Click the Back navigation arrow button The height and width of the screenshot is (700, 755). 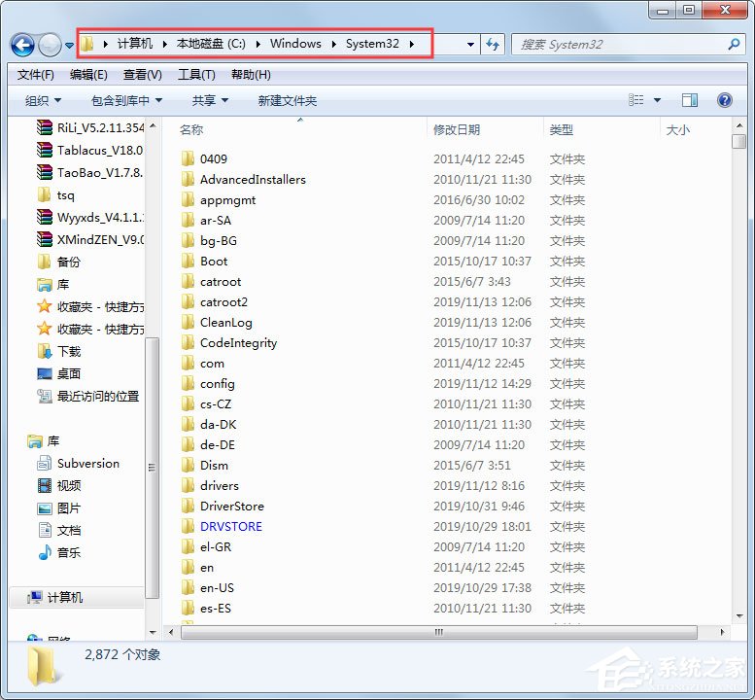pos(22,45)
